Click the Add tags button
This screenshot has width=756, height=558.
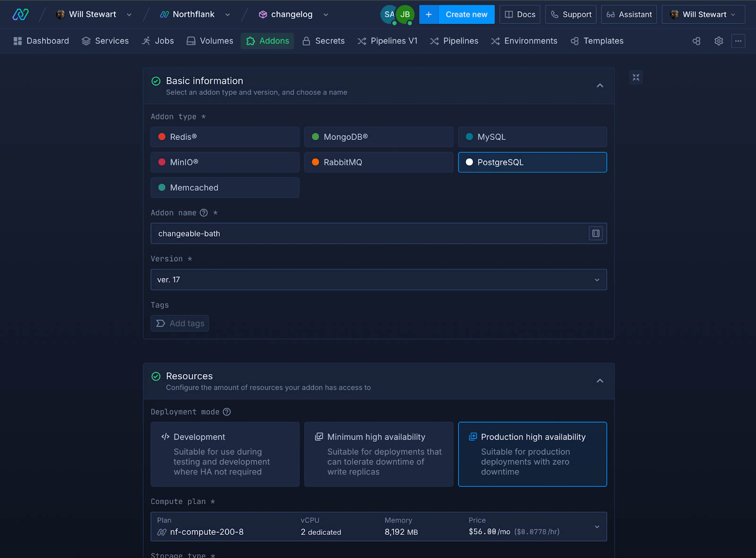pyautogui.click(x=180, y=323)
